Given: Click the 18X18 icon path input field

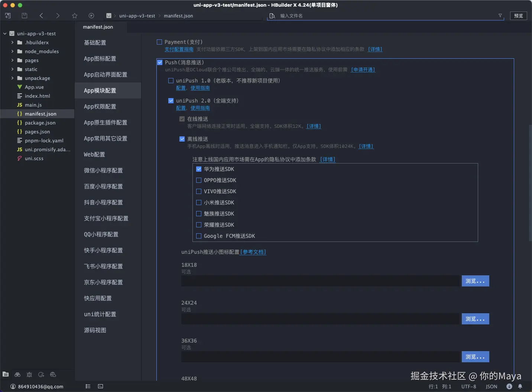Looking at the screenshot, I should [x=320, y=281].
